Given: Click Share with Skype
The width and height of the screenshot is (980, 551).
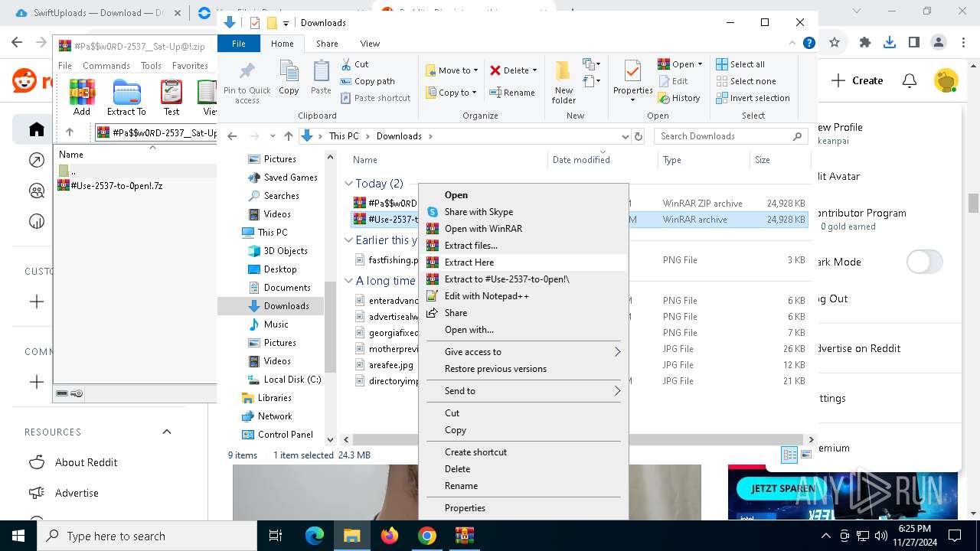Looking at the screenshot, I should (x=523, y=212).
